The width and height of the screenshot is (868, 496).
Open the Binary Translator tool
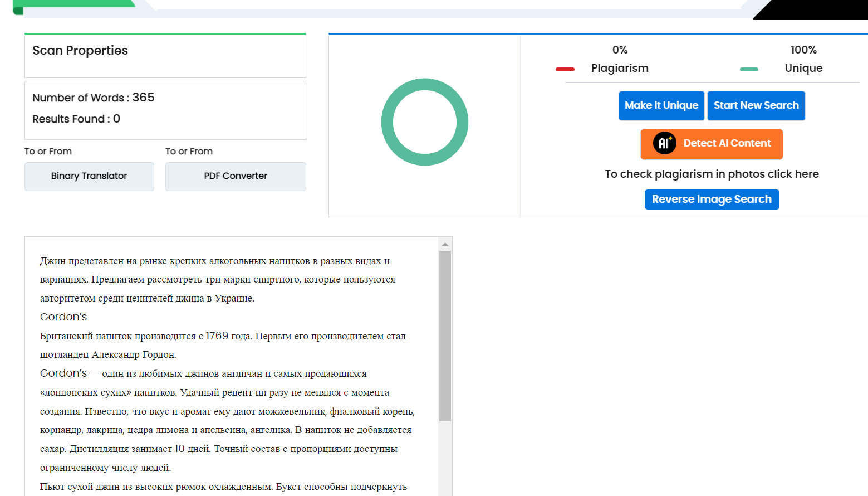pos(89,176)
